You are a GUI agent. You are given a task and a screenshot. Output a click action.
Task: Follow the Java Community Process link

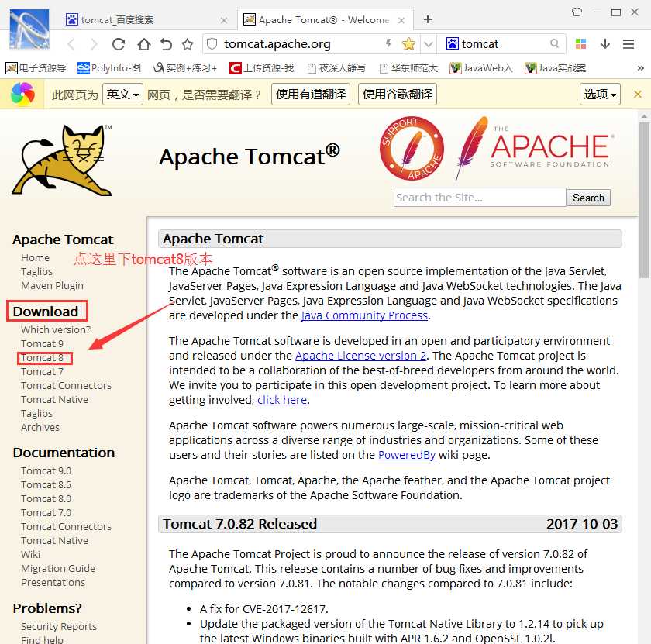(x=364, y=315)
